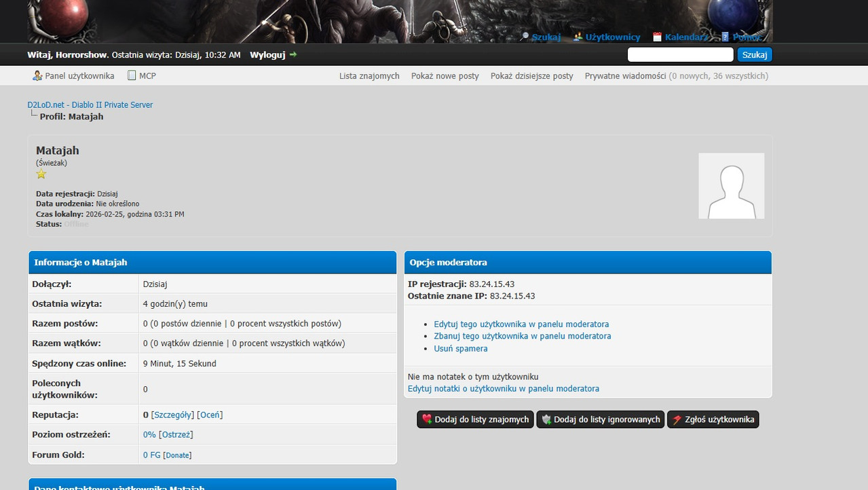Open Lista znajomych
This screenshot has width=868, height=490.
[x=369, y=76]
